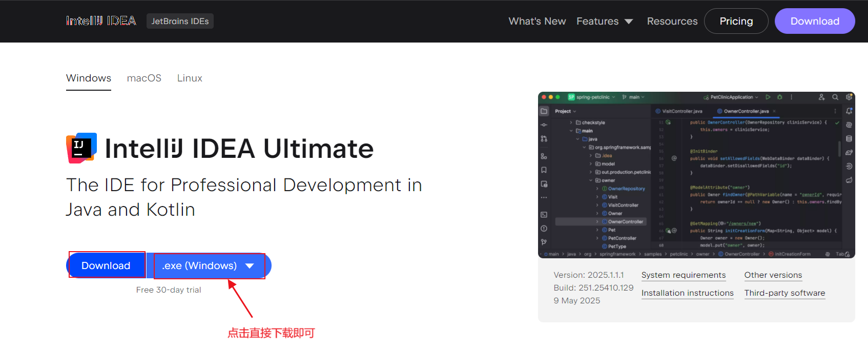The image size is (868, 349).
Task: Click the Commit tool icon in IDE preview sidebar
Action: point(544,125)
